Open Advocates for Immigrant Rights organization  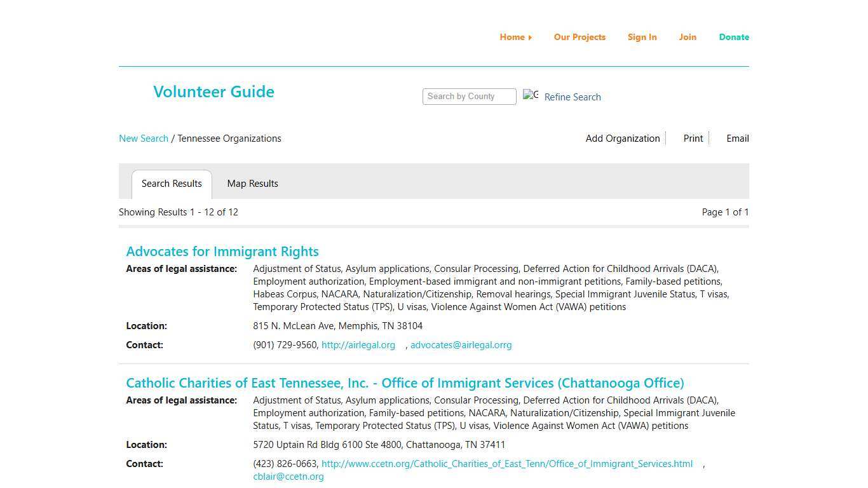(222, 251)
